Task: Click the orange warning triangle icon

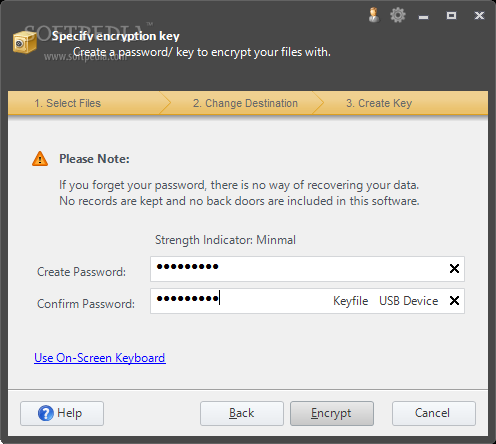Action: 40,159
